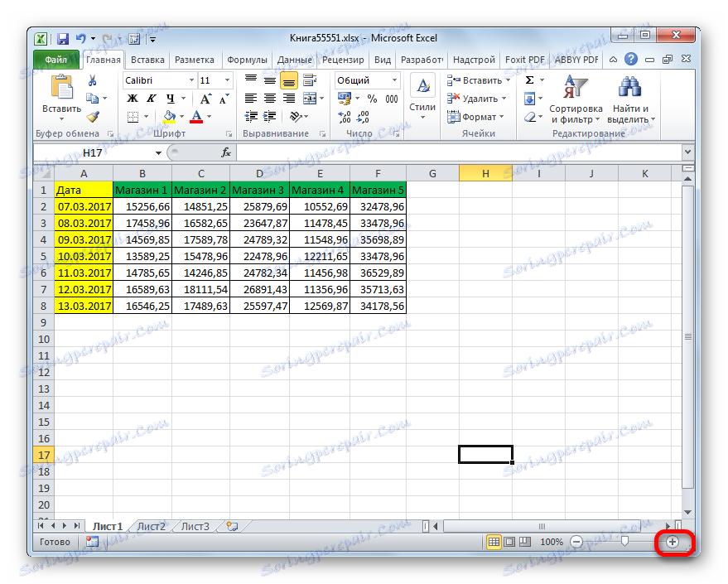Switch to the Формулы tab
728x584 pixels.
[247, 60]
